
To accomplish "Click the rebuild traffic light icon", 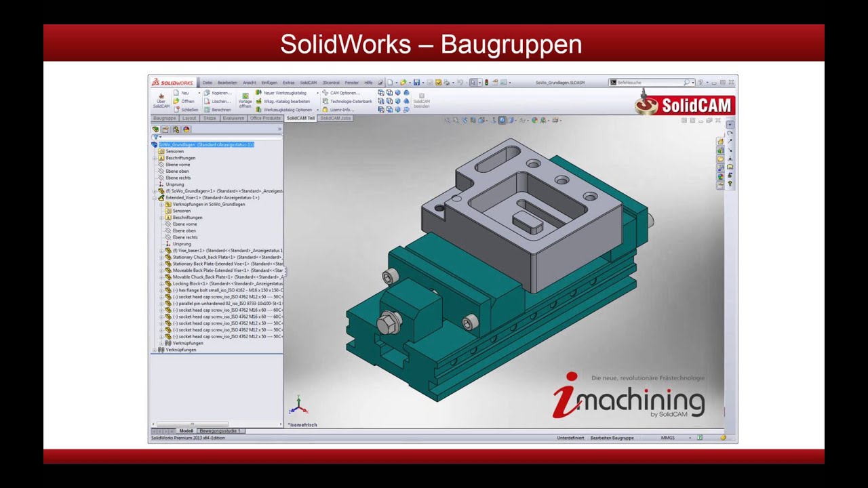I will coord(486,83).
